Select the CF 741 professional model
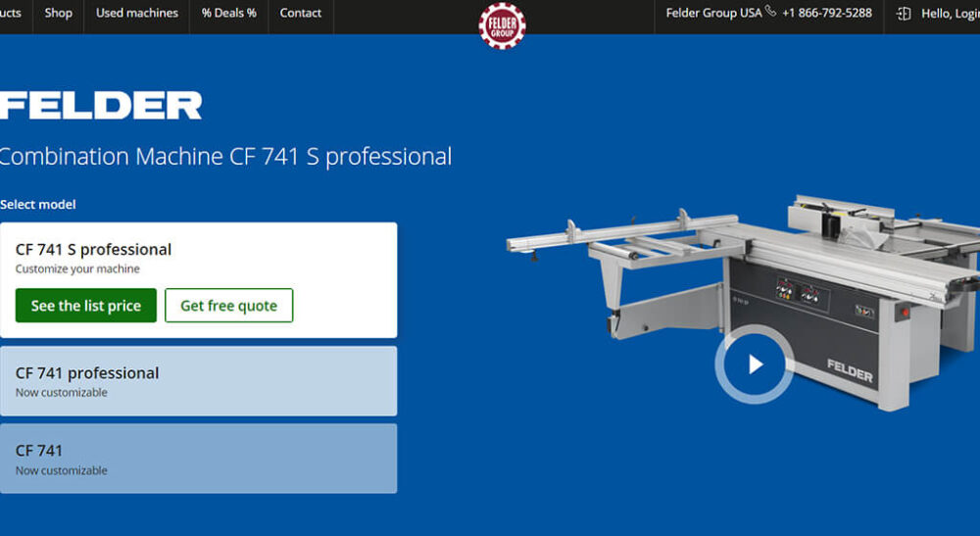 point(198,381)
